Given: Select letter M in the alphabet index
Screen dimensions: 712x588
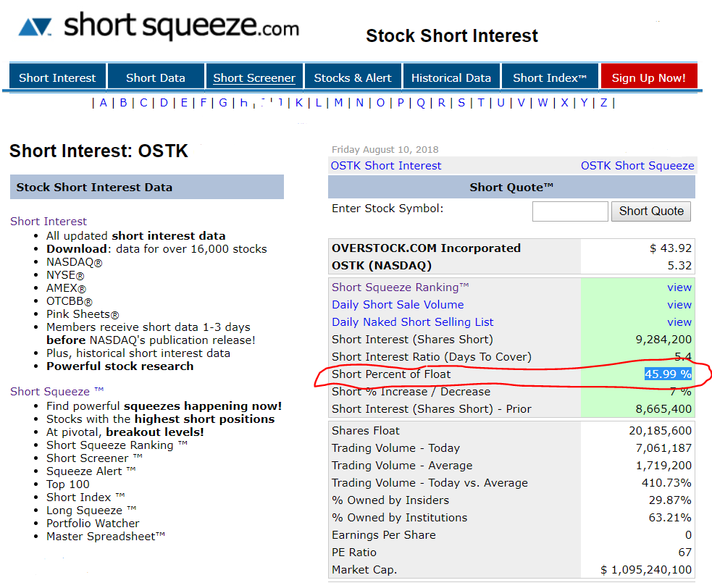Looking at the screenshot, I should pos(338,103).
